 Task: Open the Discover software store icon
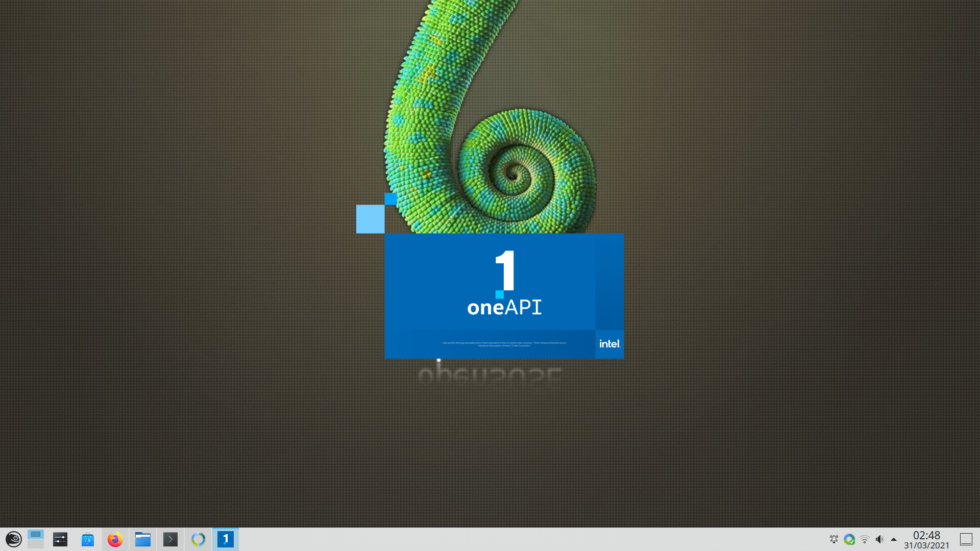(88, 539)
